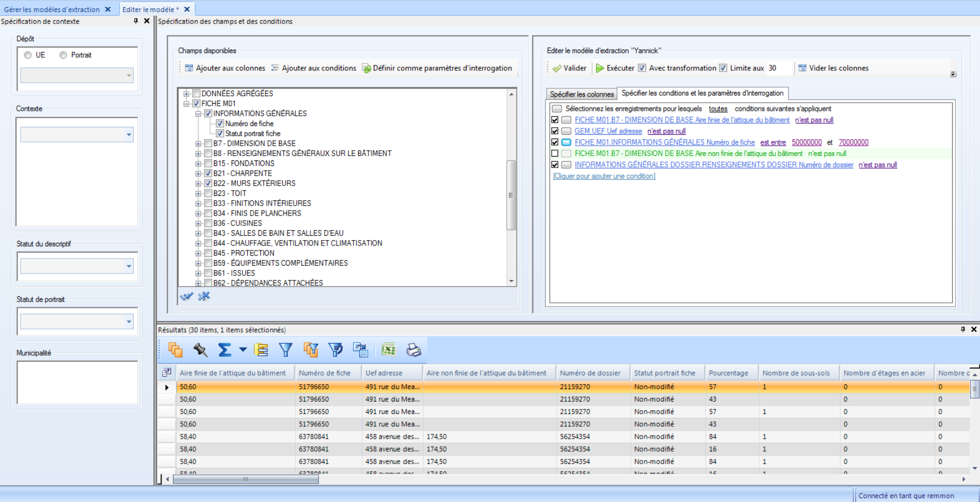Click the Sigma summation icon

coord(224,350)
